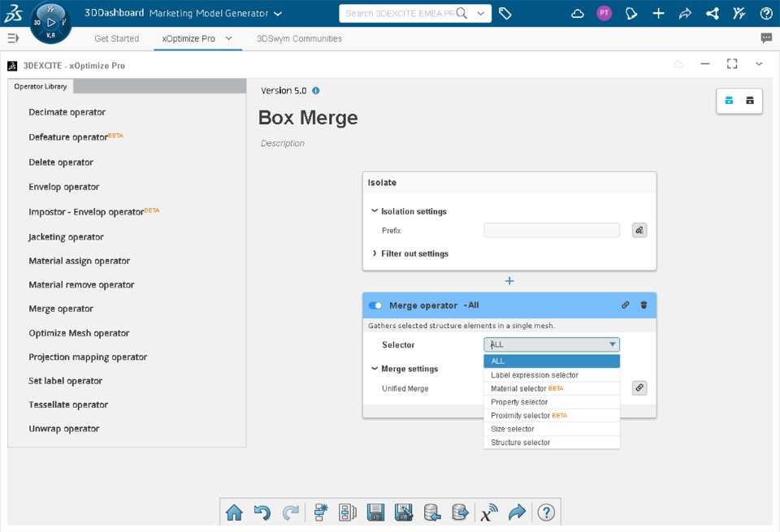Choose Proximity selector option

[x=552, y=415]
